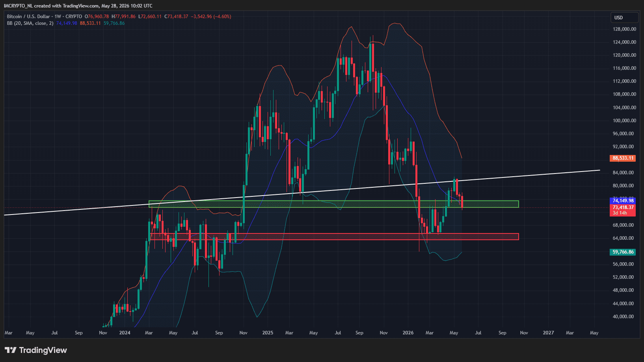644x362 pixels.
Task: Click the 64,000.00 price axis label
Action: coord(623,238)
